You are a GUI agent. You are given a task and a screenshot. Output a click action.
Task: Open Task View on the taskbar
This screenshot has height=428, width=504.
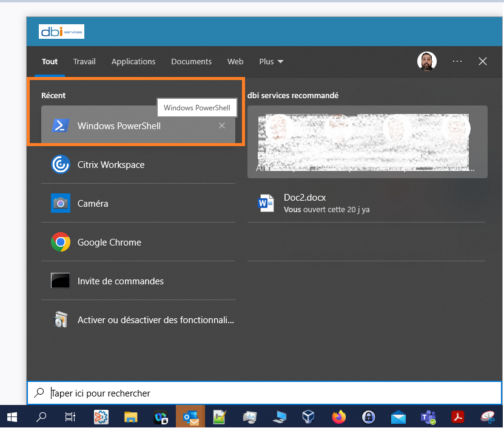click(70, 417)
